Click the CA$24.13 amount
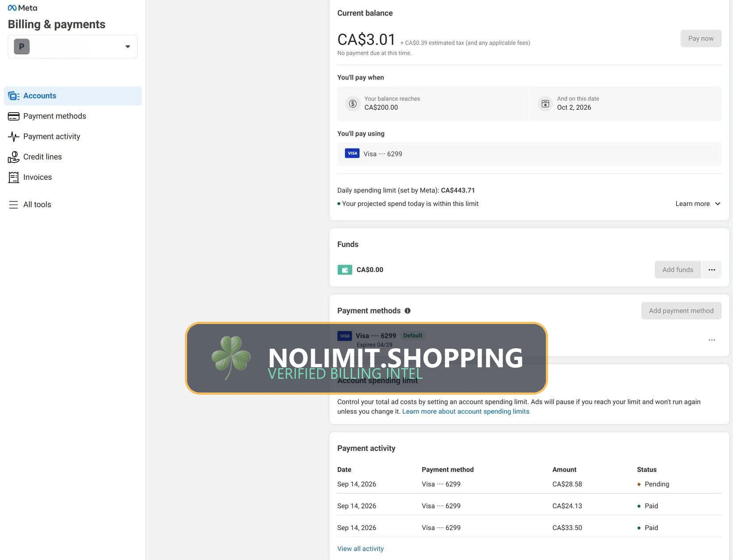Screen dimensions: 733x560 click(x=567, y=506)
